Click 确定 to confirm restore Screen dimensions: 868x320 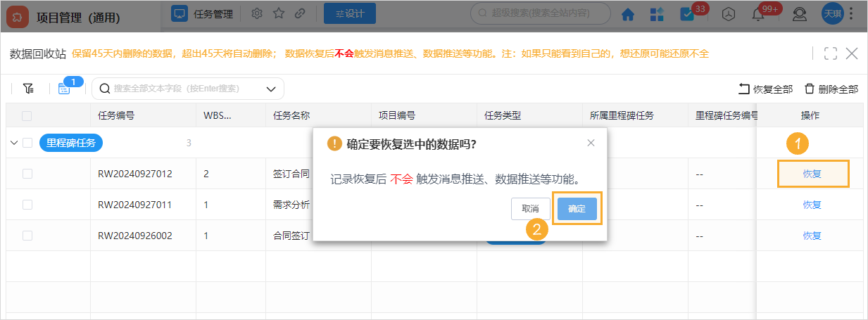(577, 209)
